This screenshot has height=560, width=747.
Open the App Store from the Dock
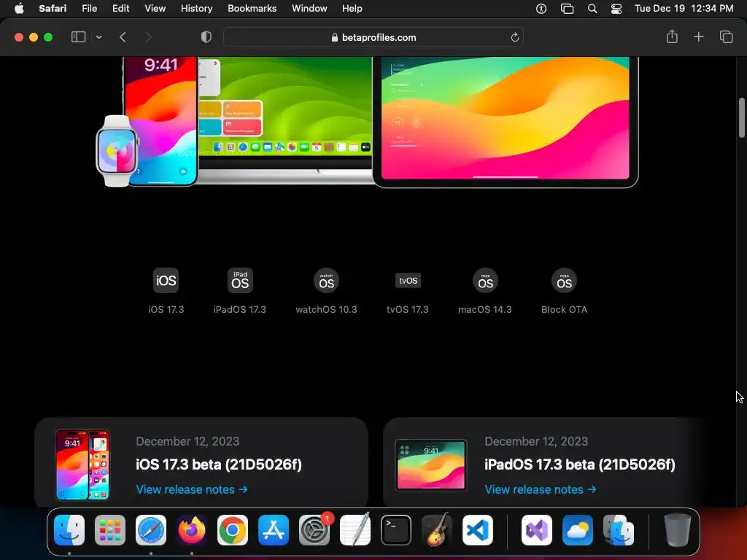pyautogui.click(x=274, y=530)
